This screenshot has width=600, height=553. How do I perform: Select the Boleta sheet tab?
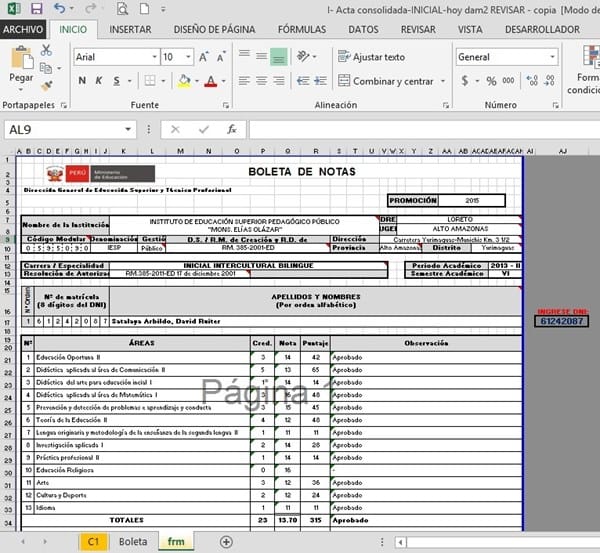click(133, 542)
